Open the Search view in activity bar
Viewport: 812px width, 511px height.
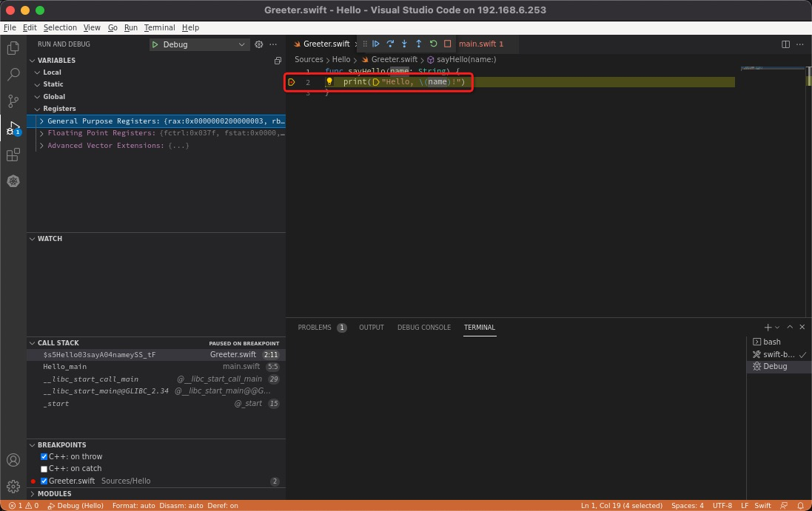click(x=13, y=75)
